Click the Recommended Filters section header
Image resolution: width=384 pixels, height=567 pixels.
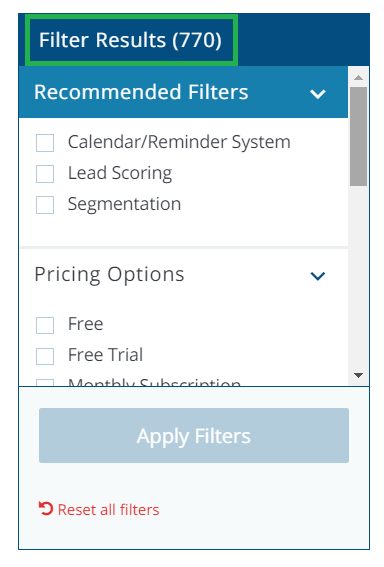[x=183, y=92]
